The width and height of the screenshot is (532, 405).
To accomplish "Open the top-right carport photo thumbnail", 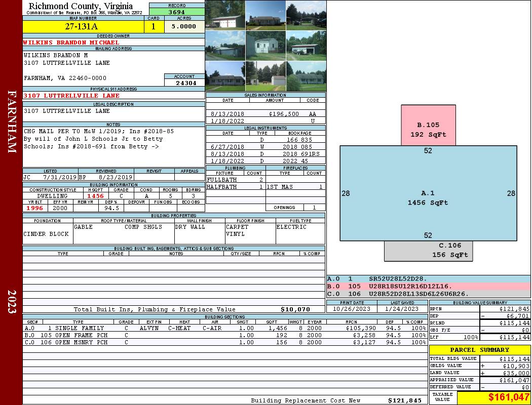I will point(306,15).
